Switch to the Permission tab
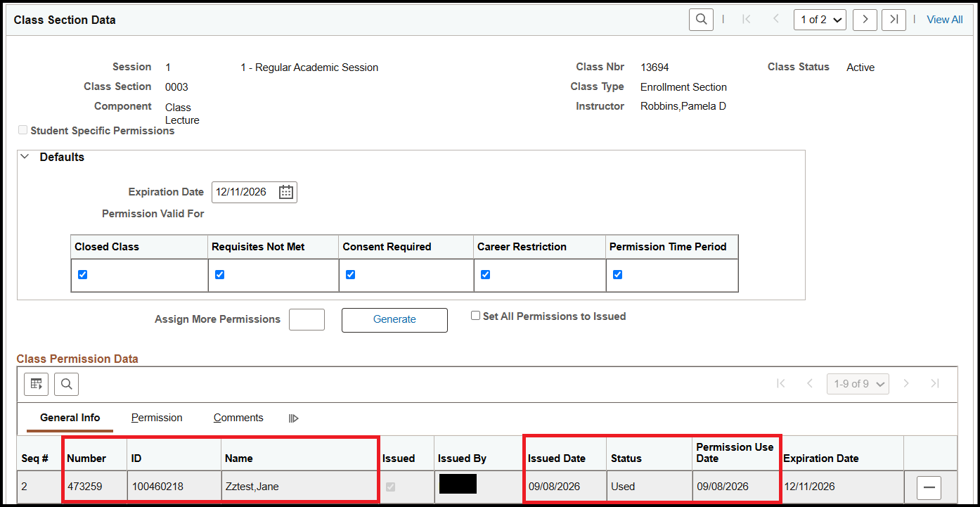 (157, 418)
